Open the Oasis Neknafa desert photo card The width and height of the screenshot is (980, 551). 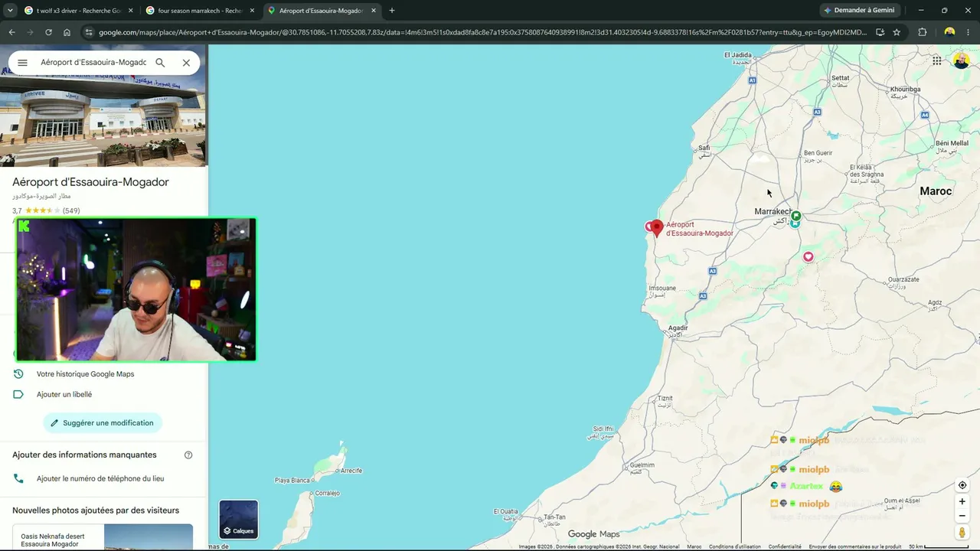(103, 536)
